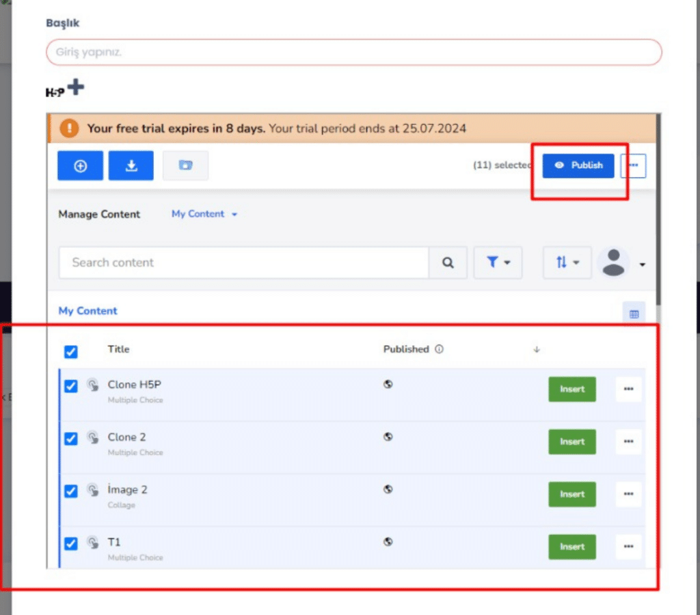Click the Başlık title input field
Viewport: 700px width, 615px height.
pyautogui.click(x=353, y=52)
